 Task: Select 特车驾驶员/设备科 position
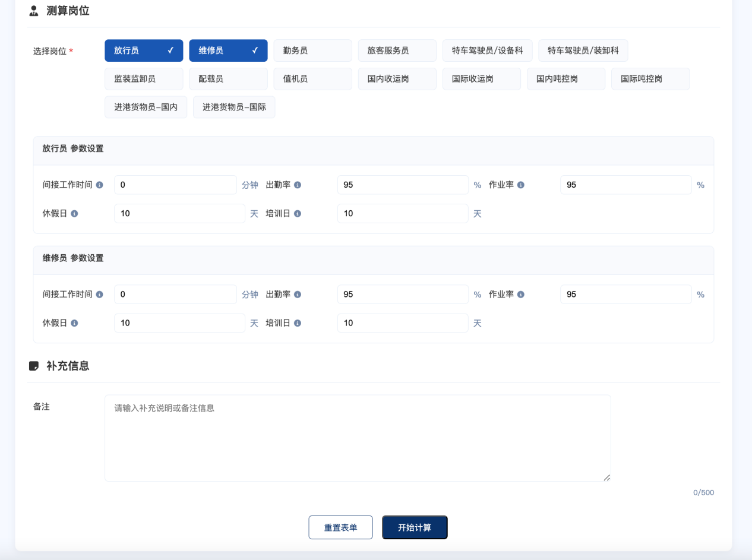pyautogui.click(x=487, y=50)
